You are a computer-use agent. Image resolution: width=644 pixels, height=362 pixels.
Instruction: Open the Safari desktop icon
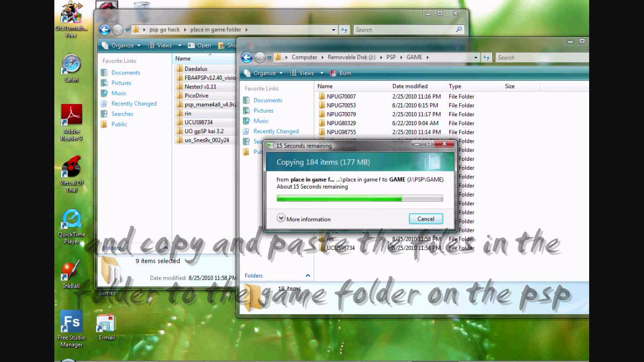[71, 68]
